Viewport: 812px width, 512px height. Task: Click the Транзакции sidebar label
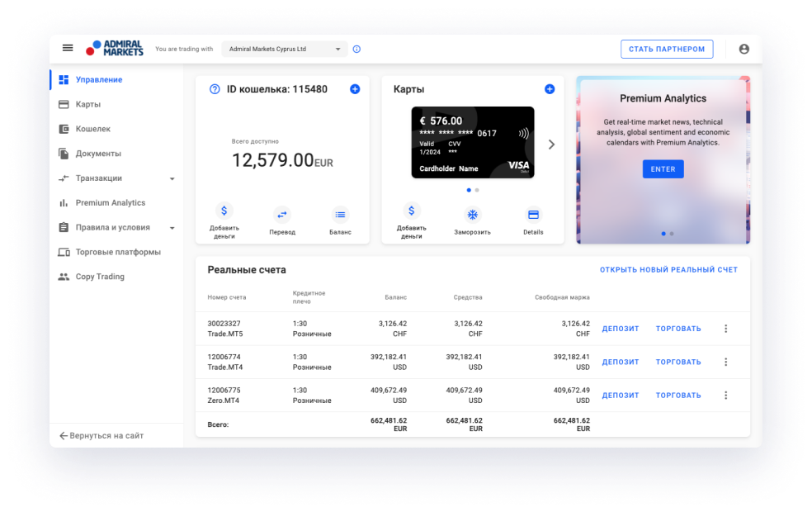click(99, 178)
